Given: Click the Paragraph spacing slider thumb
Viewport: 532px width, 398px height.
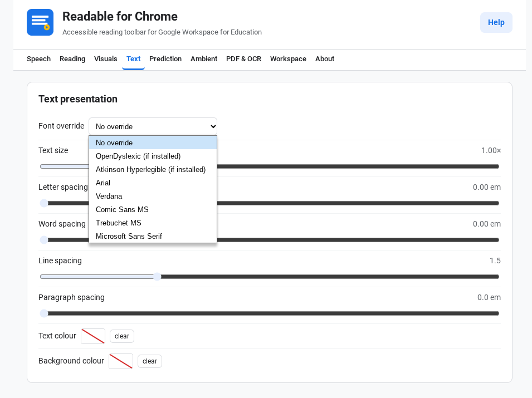Looking at the screenshot, I should (x=44, y=313).
